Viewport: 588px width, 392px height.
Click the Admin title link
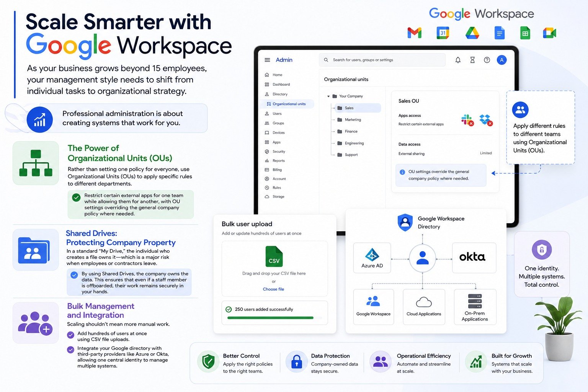click(284, 60)
